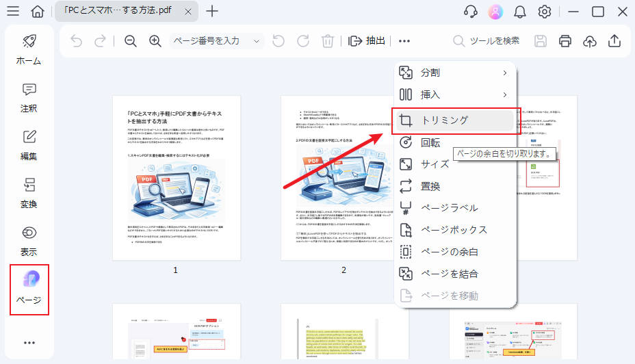Delete the page with trash icon
Image resolution: width=635 pixels, height=364 pixels.
(x=327, y=41)
